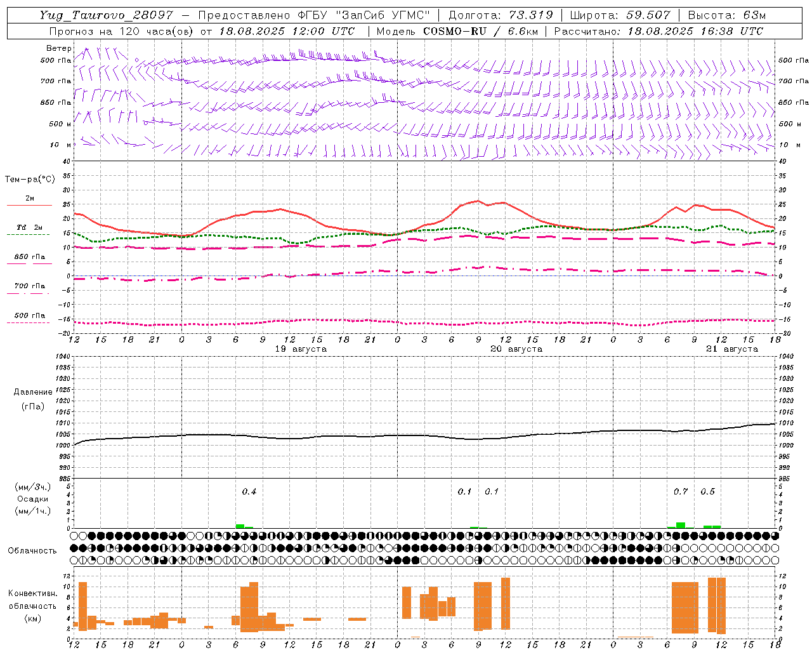This screenshot has height=650, width=812.
Task: Click the Ветер panel label
Action: click(x=59, y=48)
